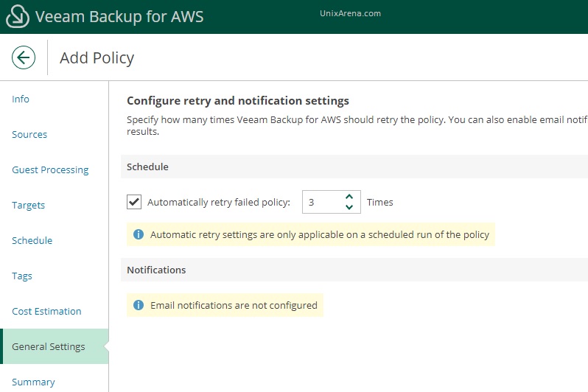Jump to the Summary step
This screenshot has width=588, height=392.
point(33,382)
